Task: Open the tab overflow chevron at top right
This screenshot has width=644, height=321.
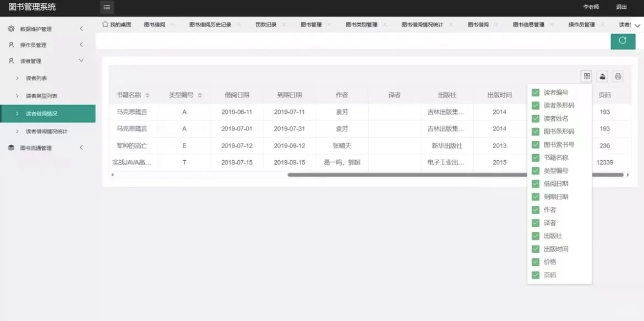Action: point(638,24)
